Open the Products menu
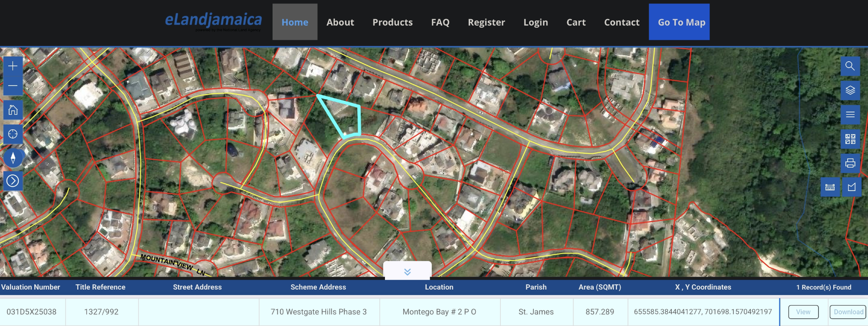Image resolution: width=868 pixels, height=326 pixels. [392, 22]
